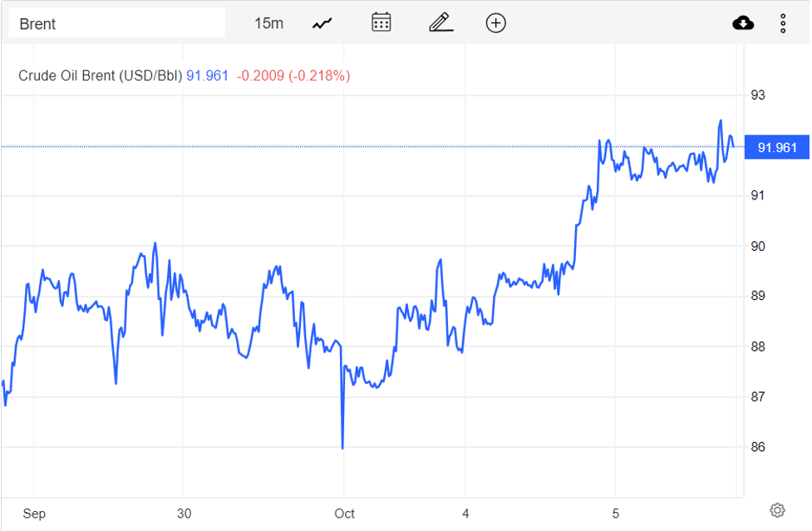Open the 15m timeframe selector
This screenshot has height=531, width=812.
coord(270,22)
